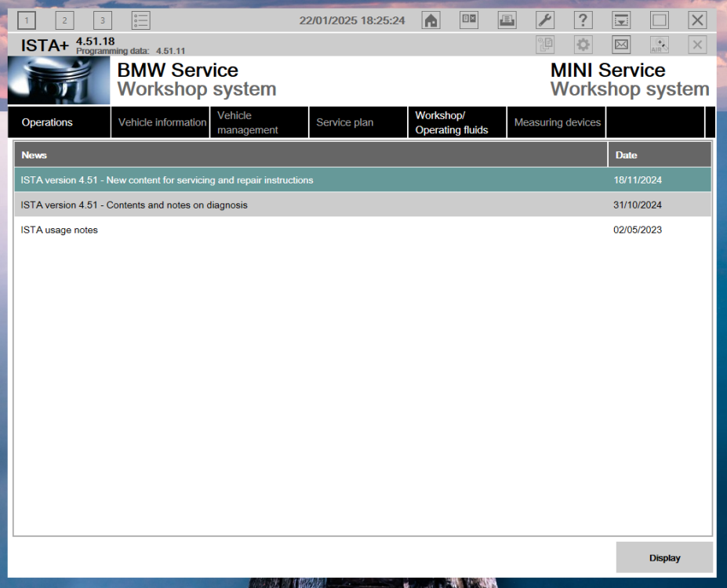Image resolution: width=727 pixels, height=588 pixels.
Task: Select the Measuring devices tab
Action: click(x=556, y=122)
